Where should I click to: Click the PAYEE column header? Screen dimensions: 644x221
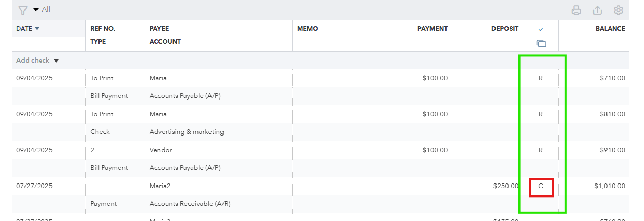[x=159, y=29]
